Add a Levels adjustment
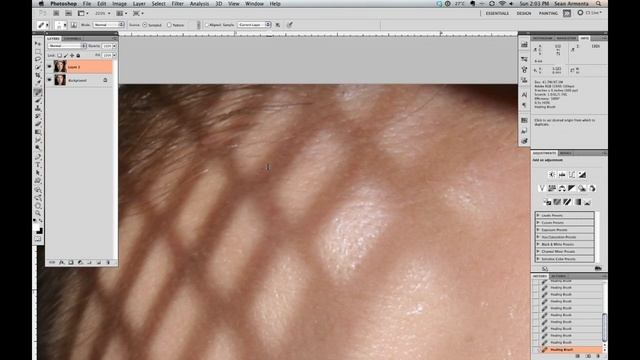Screen dimensions: 640x360 (562, 175)
